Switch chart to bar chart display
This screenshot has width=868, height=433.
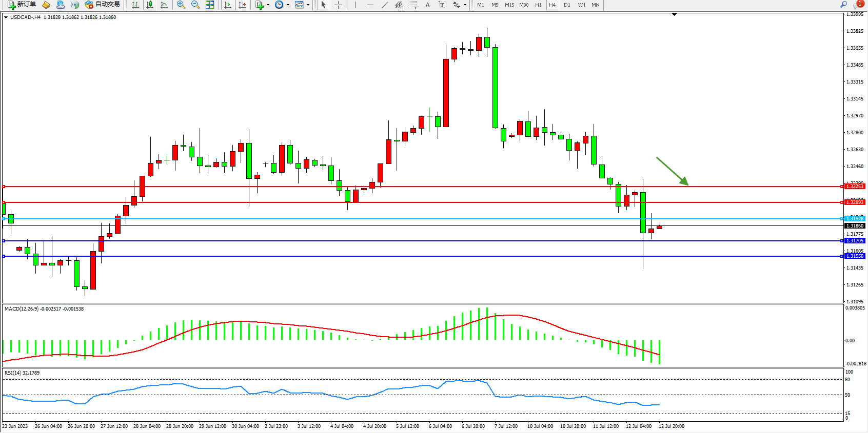(135, 5)
